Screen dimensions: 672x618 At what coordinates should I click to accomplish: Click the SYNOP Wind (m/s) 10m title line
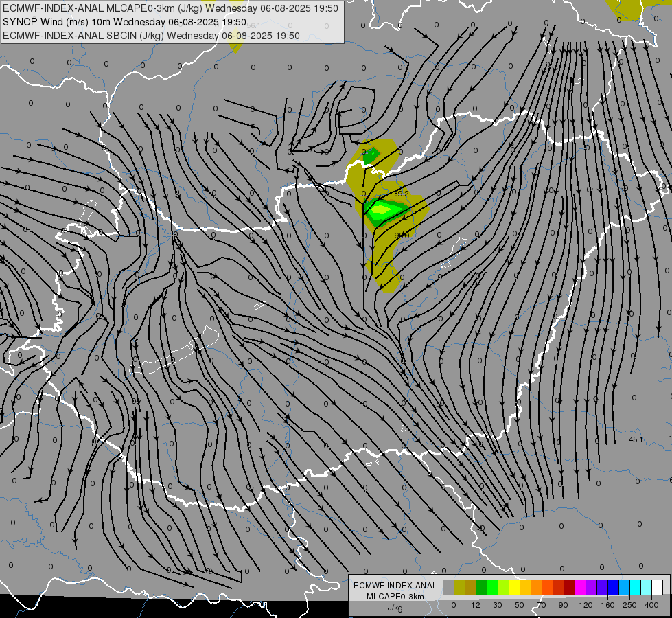(x=124, y=22)
